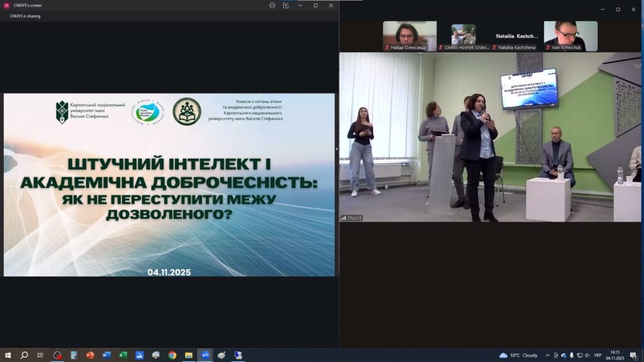Open the Windows Start menu
The image size is (644, 362).
pyautogui.click(x=8, y=355)
